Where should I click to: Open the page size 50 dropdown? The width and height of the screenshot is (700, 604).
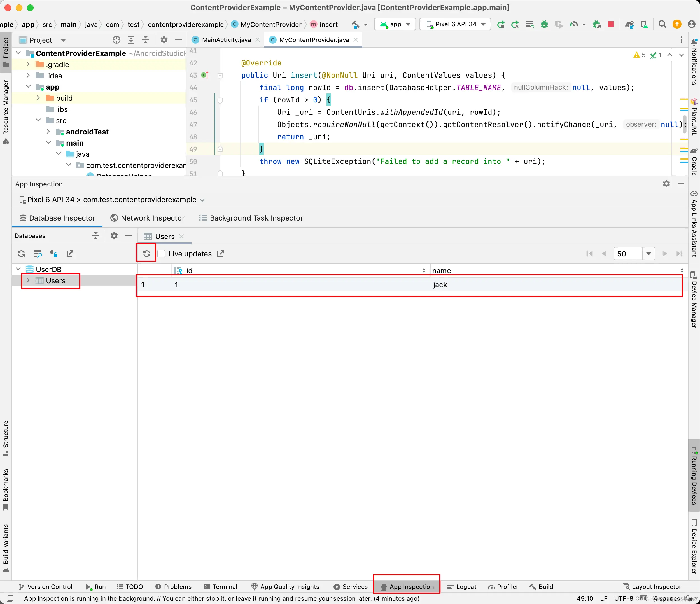tap(648, 254)
